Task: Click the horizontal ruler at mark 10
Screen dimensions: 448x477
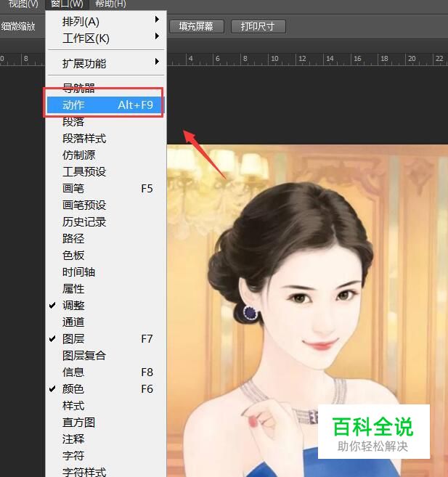Action: pos(274,58)
